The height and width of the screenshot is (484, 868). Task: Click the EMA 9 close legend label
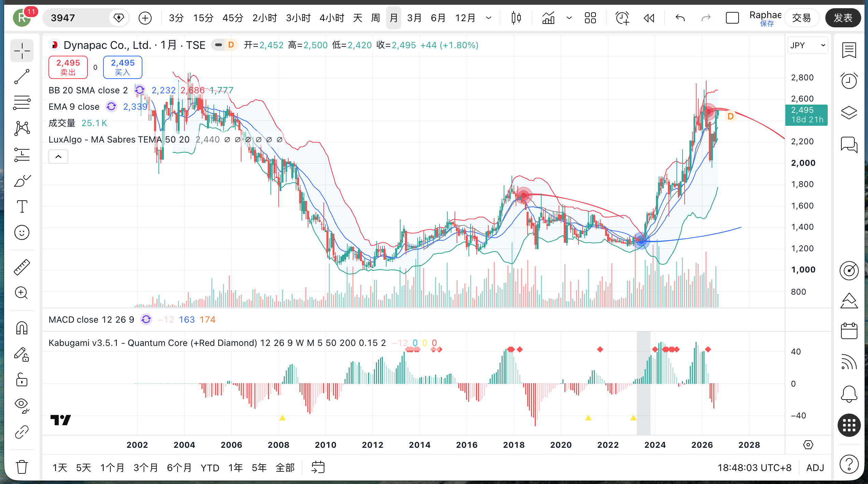pos(74,107)
